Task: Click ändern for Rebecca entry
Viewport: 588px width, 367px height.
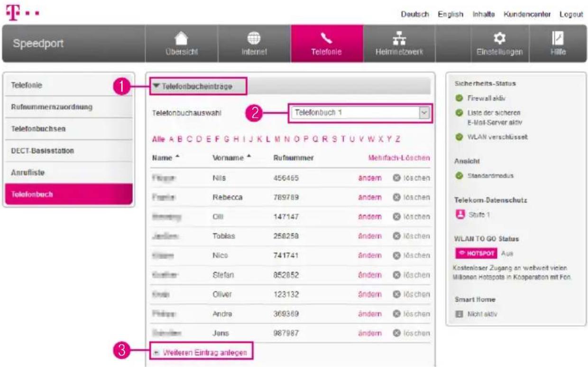Action: pyautogui.click(x=370, y=198)
